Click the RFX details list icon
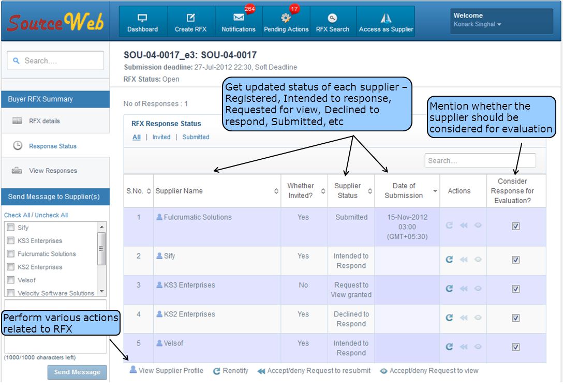Image resolution: width=563 pixels, height=392 pixels. pos(17,120)
